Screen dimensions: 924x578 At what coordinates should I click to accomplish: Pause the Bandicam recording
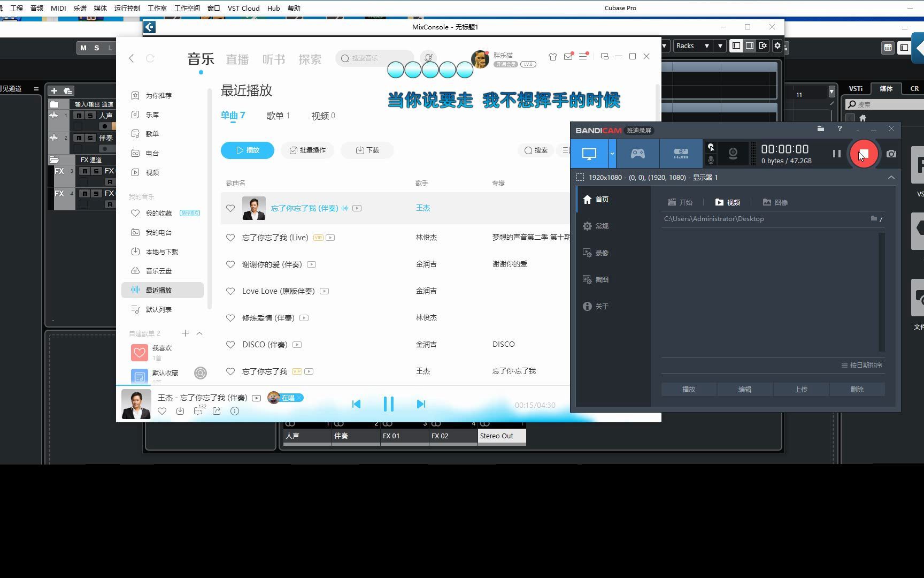point(837,154)
